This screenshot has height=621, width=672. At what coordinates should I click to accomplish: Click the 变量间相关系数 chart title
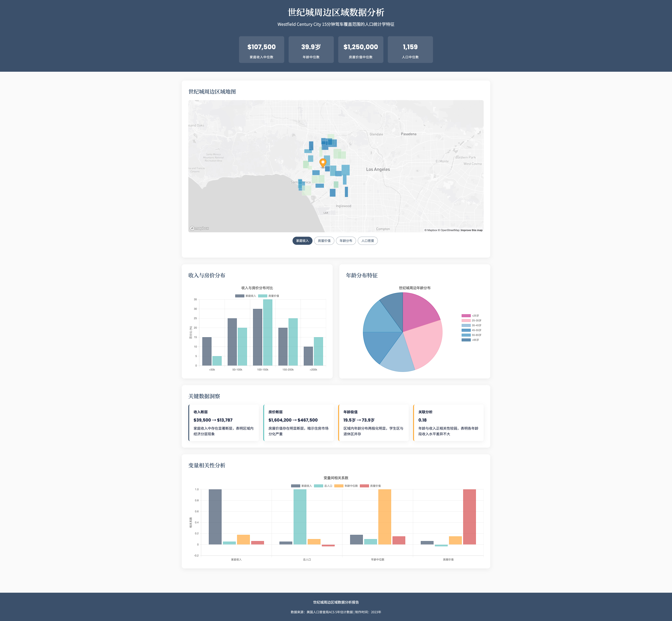[x=336, y=478]
